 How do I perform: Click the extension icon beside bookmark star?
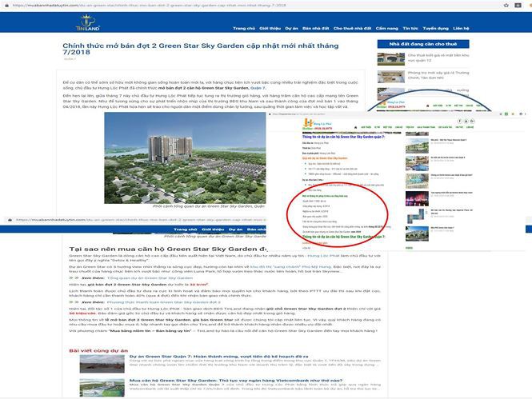point(518,5)
